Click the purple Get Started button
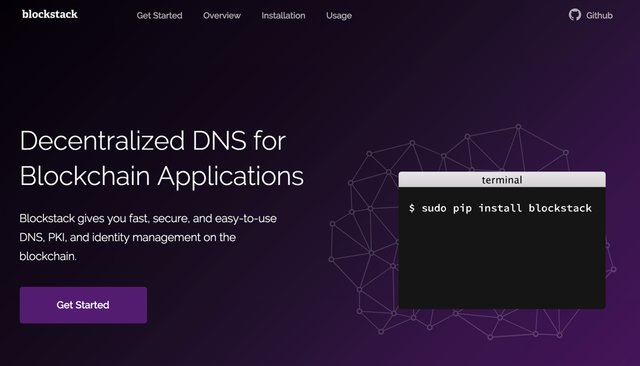The image size is (640, 366). (x=83, y=305)
